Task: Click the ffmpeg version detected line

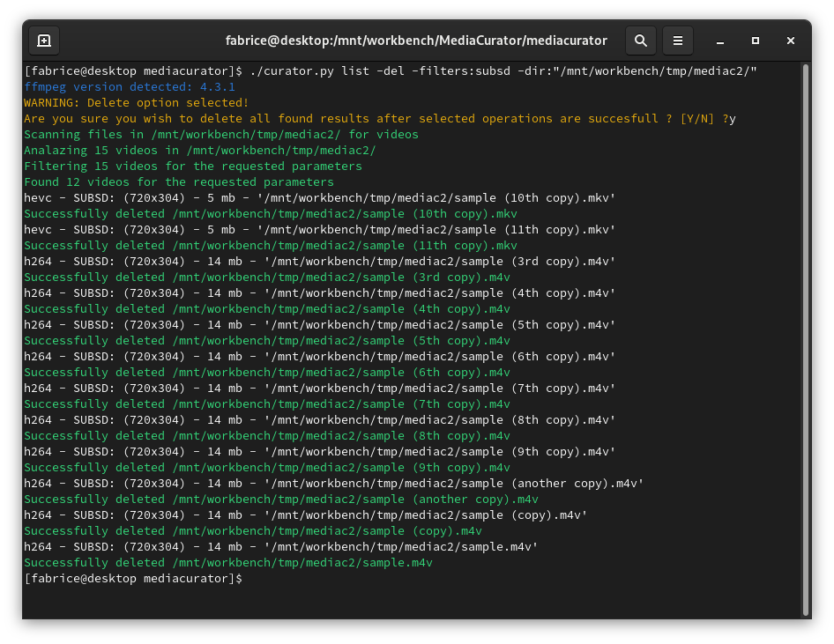Action: [130, 87]
